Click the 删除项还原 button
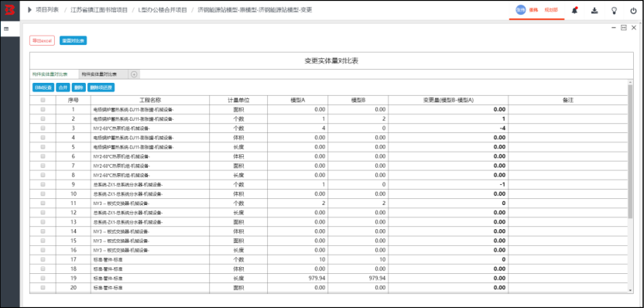This screenshot has width=644, height=308. (x=101, y=87)
